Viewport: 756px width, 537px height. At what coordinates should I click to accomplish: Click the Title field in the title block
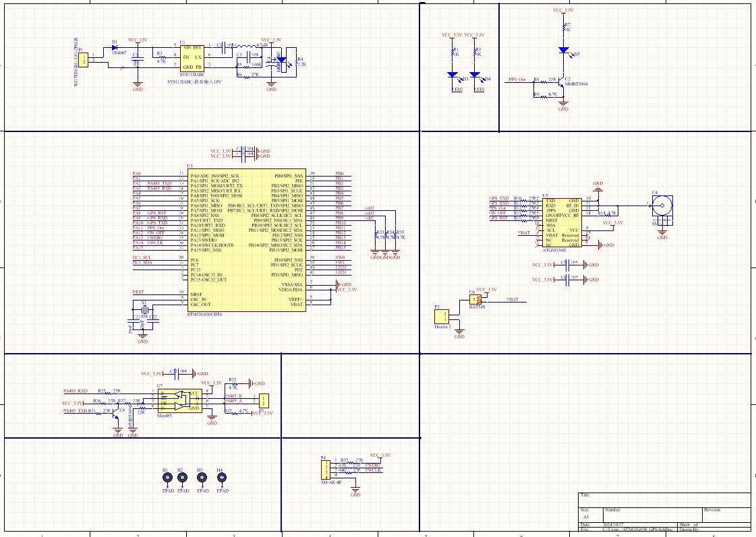point(664,500)
